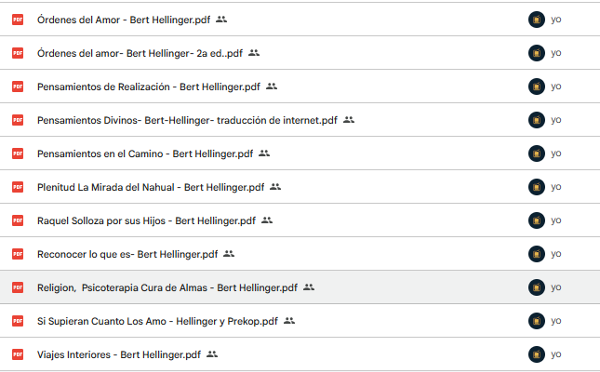Click PDF icon of Plenitud La Mirada del Nahual
The image size is (600, 372).
[18, 187]
